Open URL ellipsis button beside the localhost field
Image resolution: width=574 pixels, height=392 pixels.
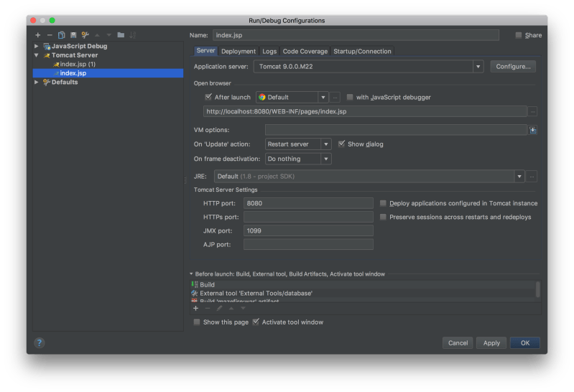pos(532,111)
